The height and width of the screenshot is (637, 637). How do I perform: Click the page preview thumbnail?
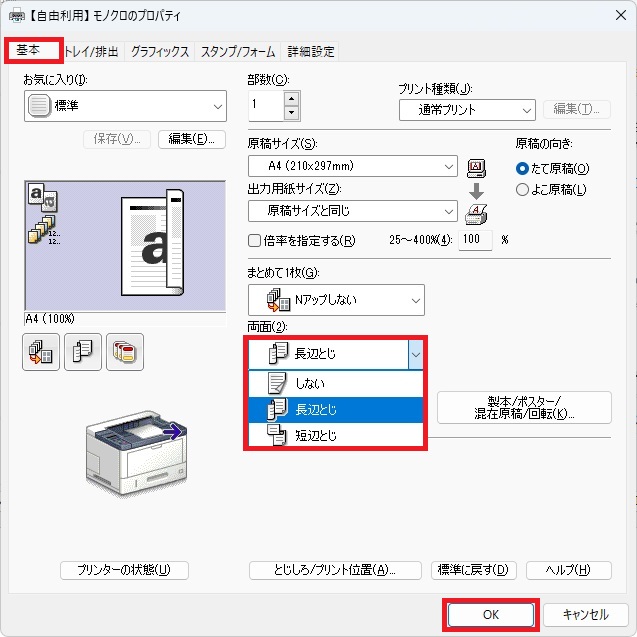point(125,246)
